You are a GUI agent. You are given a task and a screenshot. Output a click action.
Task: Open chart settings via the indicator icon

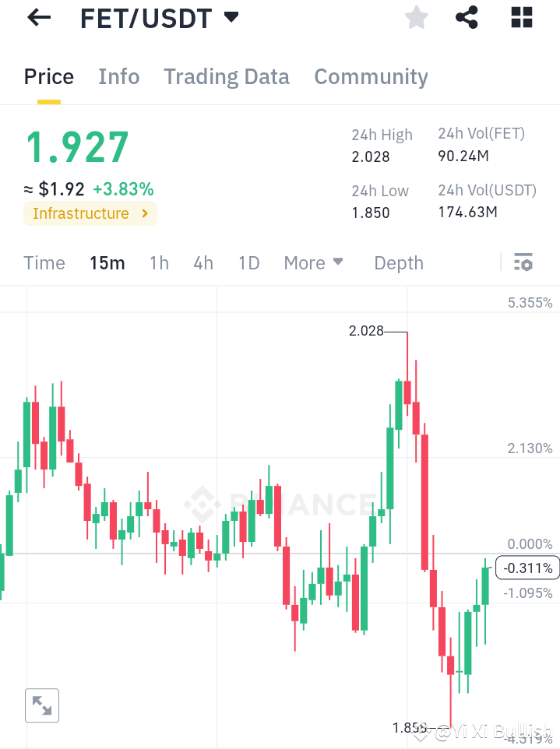[x=523, y=262]
